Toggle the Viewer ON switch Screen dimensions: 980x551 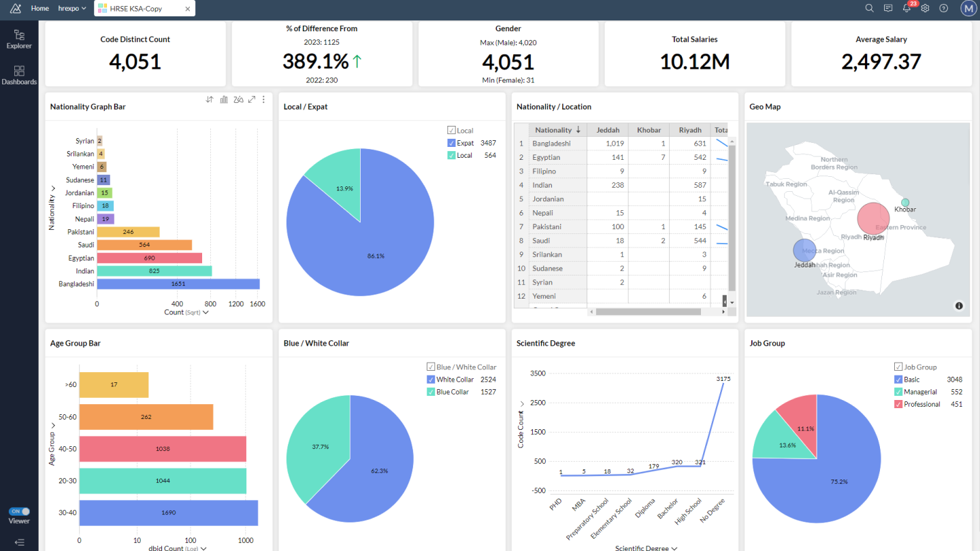click(x=19, y=512)
